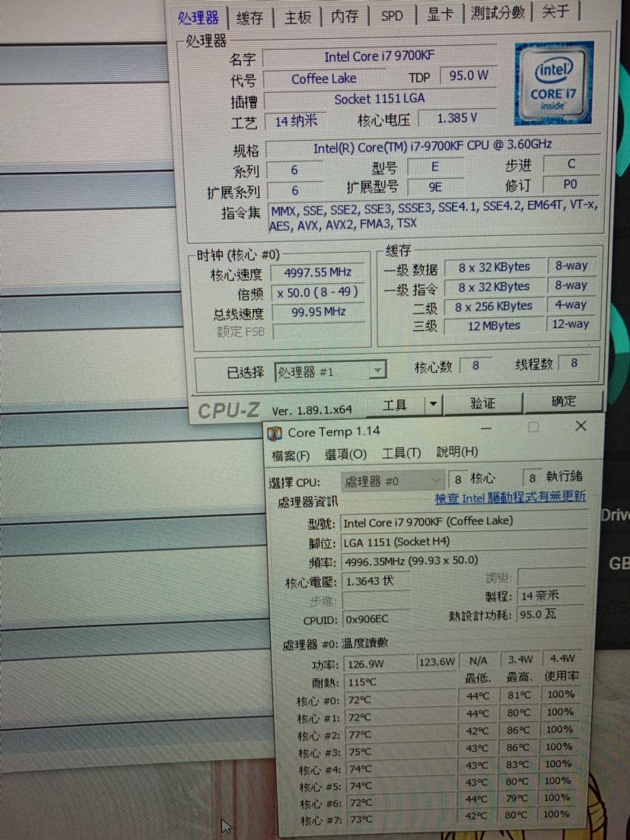Open the 檔案(F) menu in Core Temp
Viewport: 630px width, 840px height.
291,455
